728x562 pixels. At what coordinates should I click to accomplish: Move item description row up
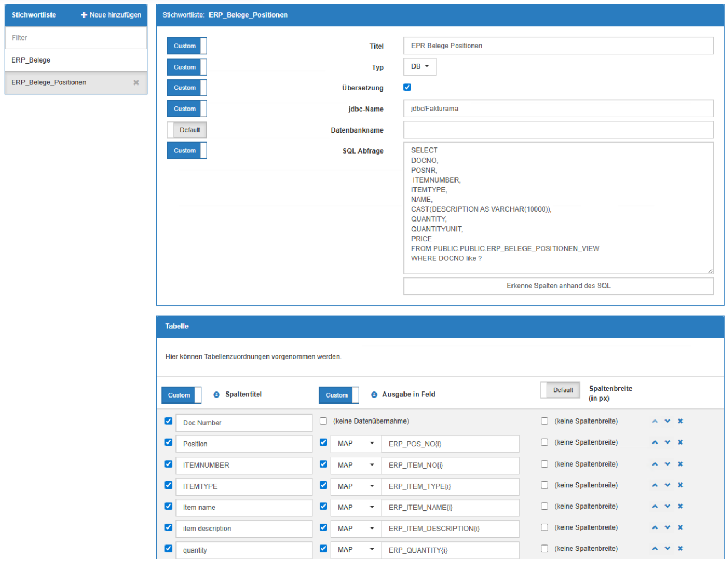pos(655,527)
